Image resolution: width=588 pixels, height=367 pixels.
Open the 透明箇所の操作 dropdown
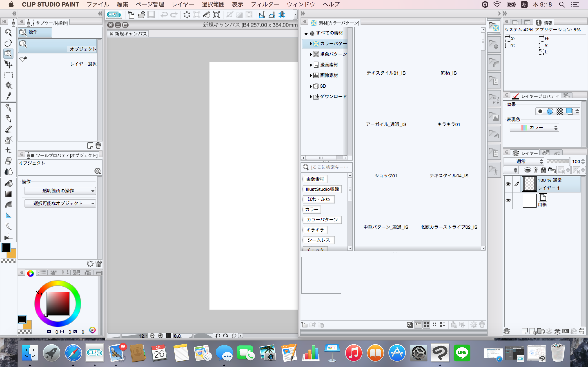pos(60,191)
